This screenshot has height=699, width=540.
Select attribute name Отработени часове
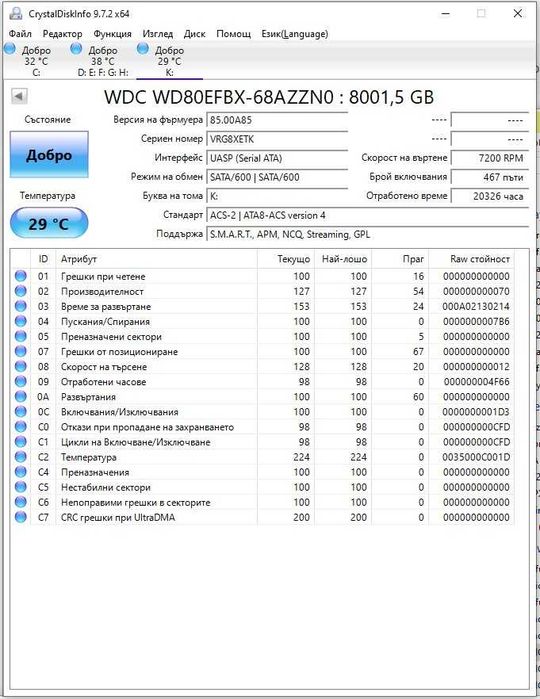(x=103, y=382)
